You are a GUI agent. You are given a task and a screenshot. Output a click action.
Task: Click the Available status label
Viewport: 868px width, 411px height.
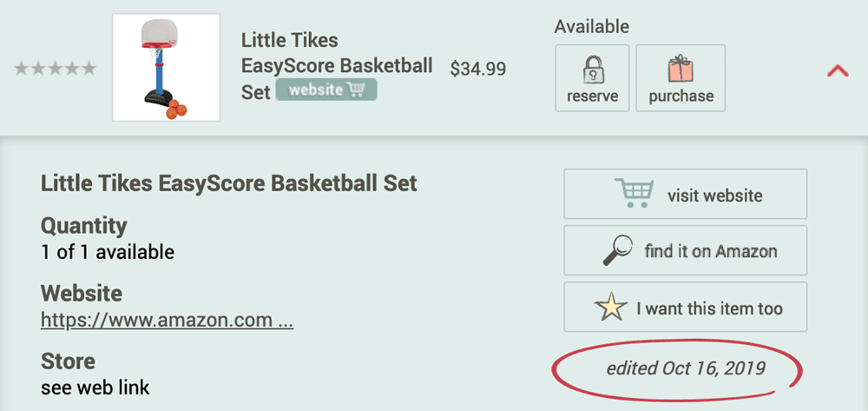(x=592, y=27)
